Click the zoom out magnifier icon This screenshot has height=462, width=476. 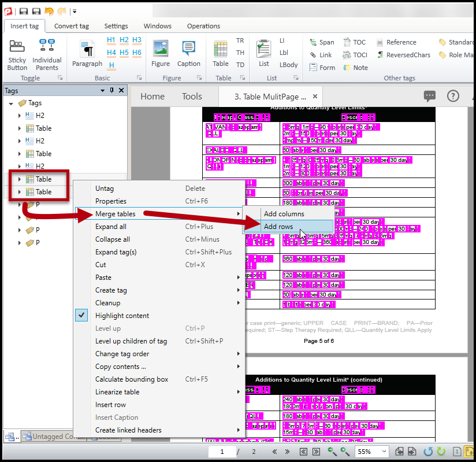[332, 452]
